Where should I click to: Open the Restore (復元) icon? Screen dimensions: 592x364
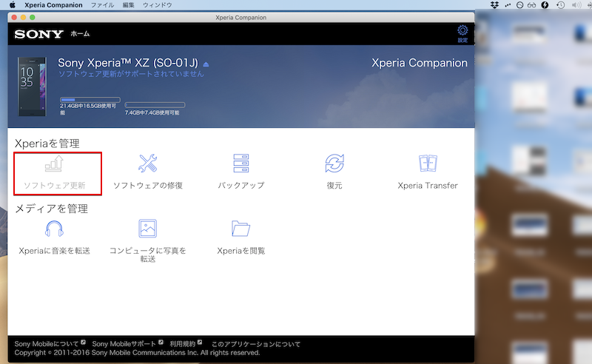[x=334, y=164]
